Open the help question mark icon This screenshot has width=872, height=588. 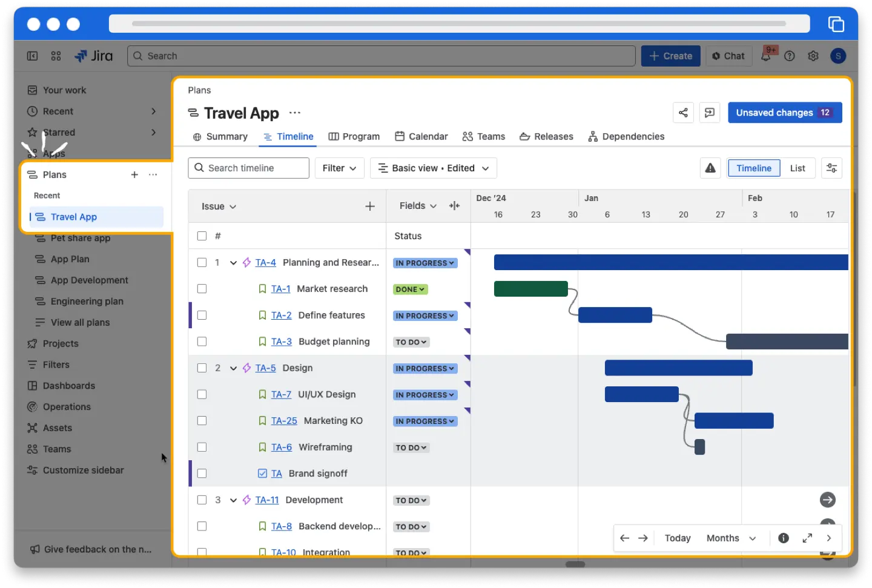[790, 56]
